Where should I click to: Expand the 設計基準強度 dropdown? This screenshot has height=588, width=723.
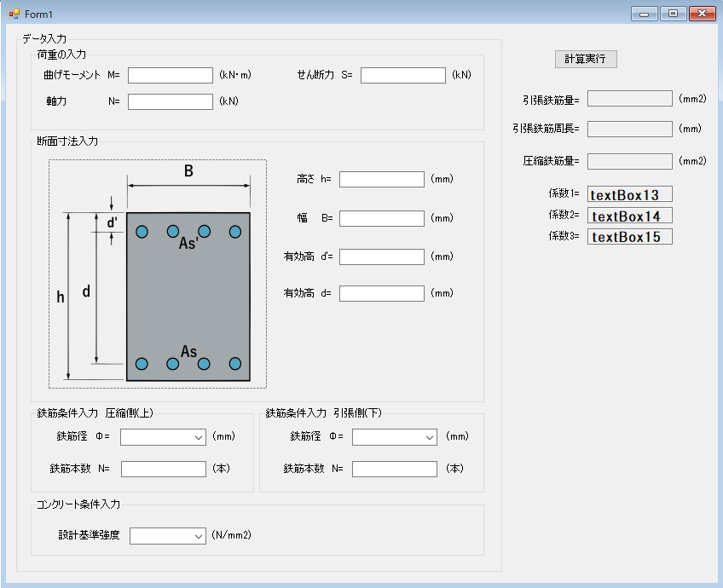coord(168,536)
